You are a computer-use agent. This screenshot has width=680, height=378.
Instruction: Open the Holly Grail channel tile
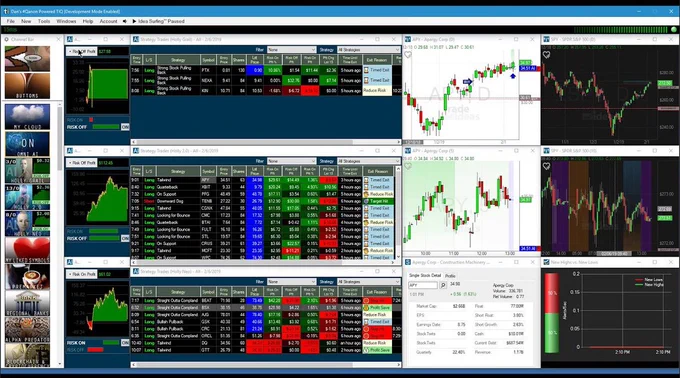(27, 170)
